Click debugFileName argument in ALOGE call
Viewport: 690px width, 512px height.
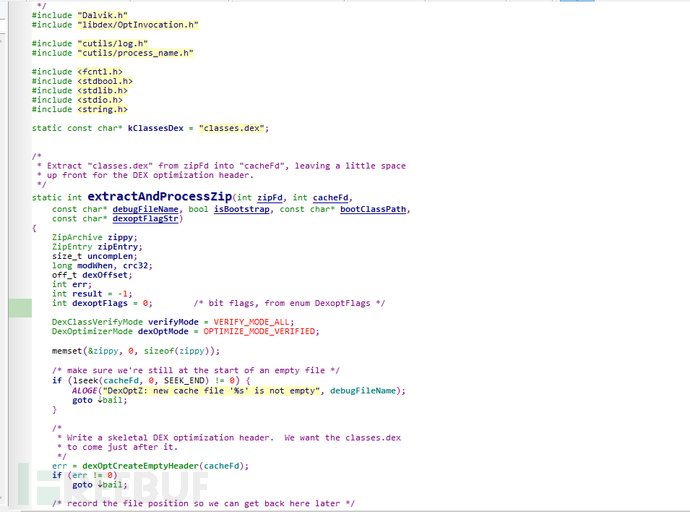(x=363, y=391)
